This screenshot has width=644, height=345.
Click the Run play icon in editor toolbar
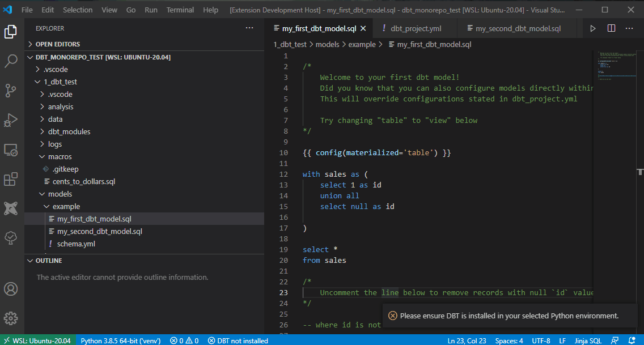point(592,28)
